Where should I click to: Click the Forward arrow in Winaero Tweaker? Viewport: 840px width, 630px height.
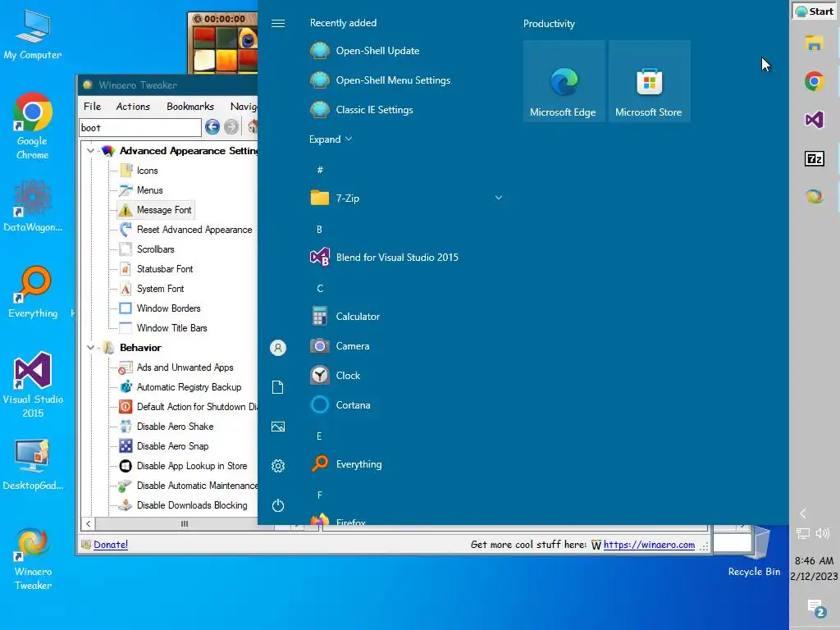click(231, 127)
